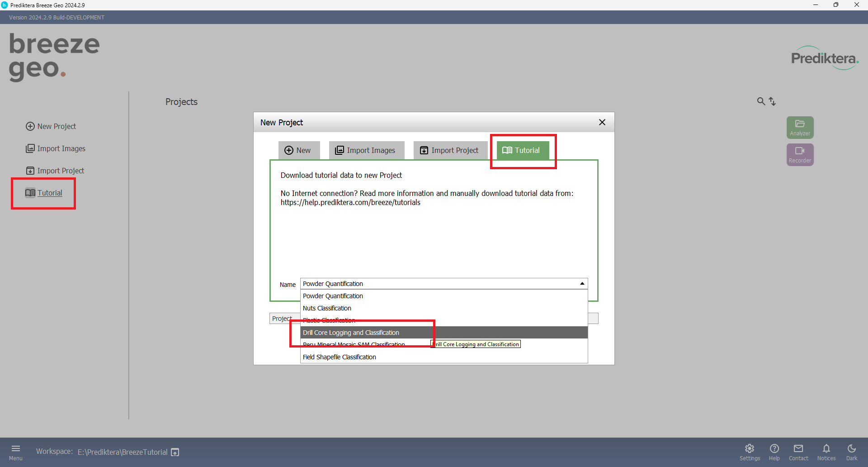Select Field Shapefile Classification option
The width and height of the screenshot is (868, 467).
point(339,357)
